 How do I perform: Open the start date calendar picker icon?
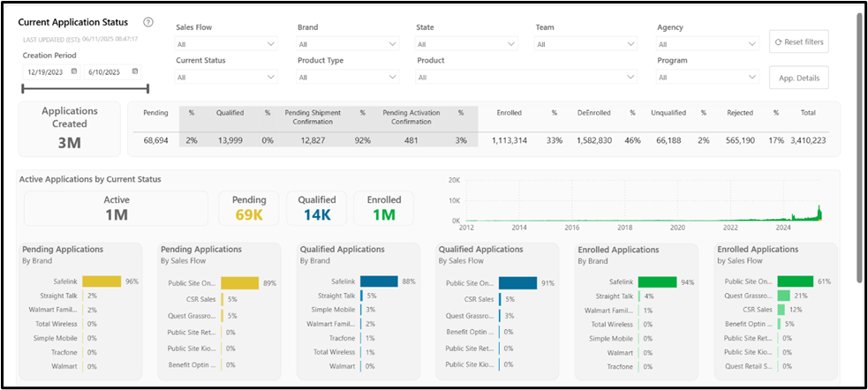tap(73, 71)
